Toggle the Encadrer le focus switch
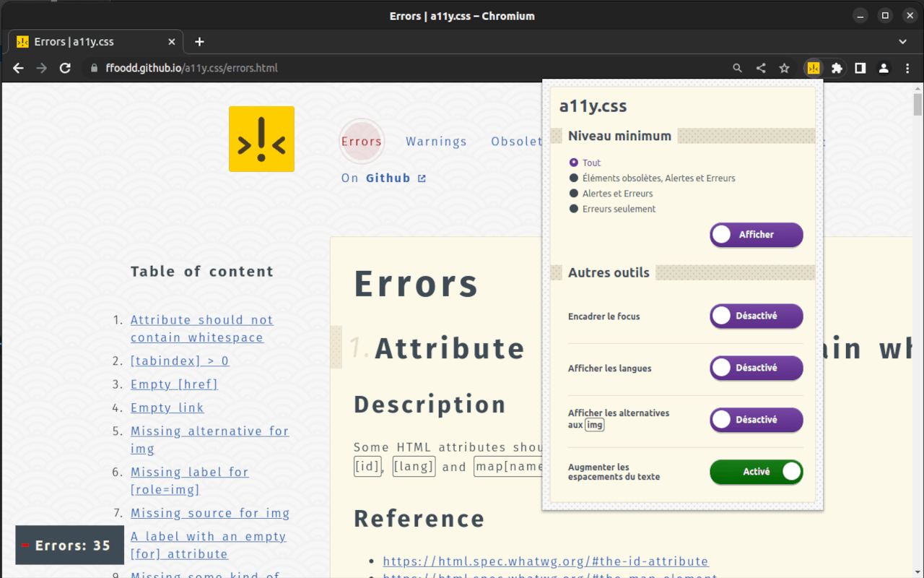 (x=756, y=316)
